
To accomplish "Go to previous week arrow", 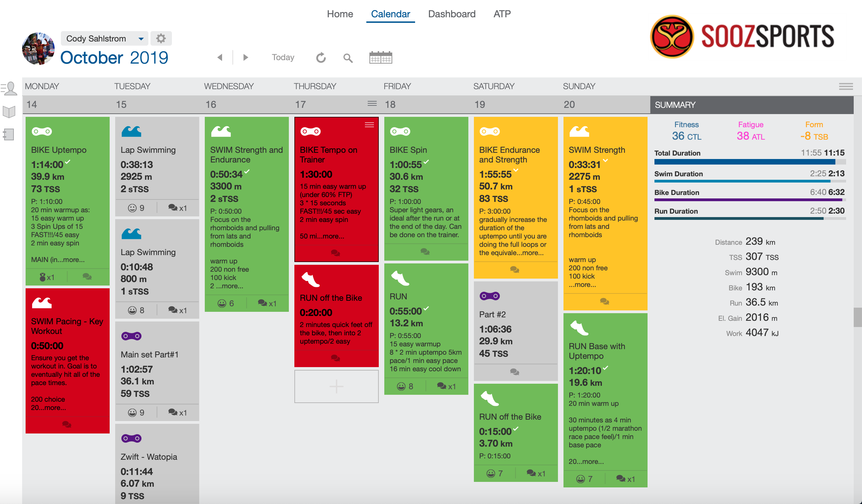I will point(220,57).
